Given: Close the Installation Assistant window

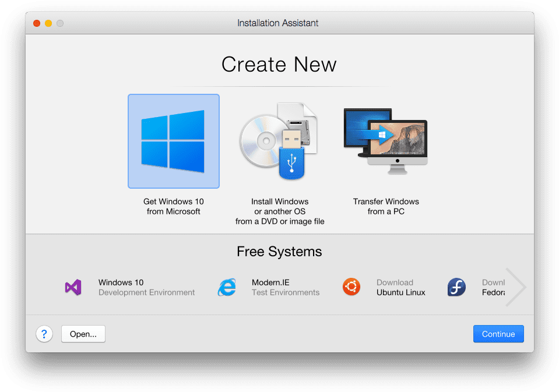Looking at the screenshot, I should point(37,23).
